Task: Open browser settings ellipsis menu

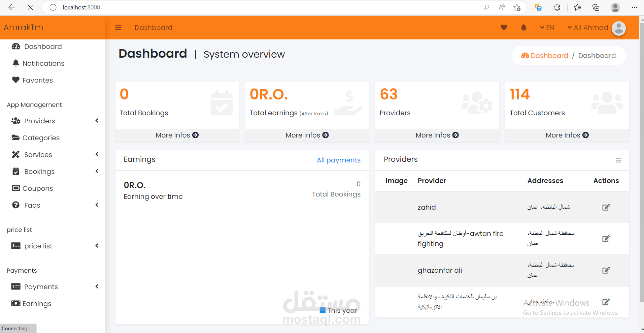Action: coord(635,7)
